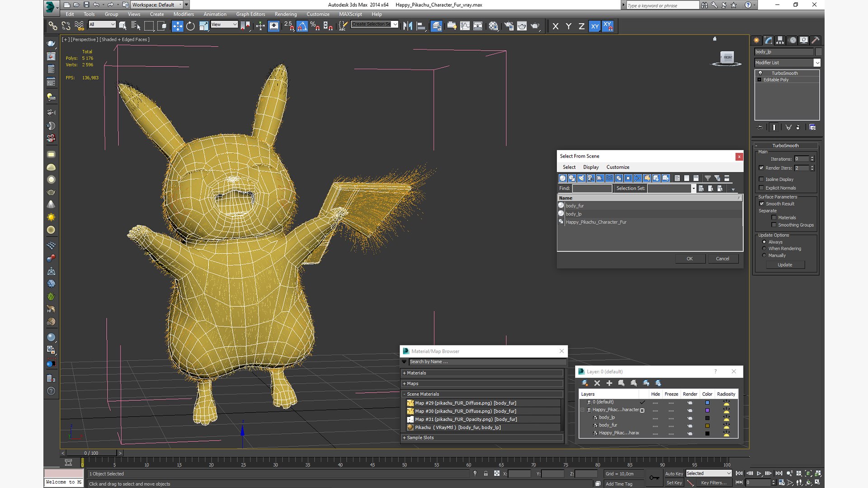Click blue color swatch of 0 (default) layer
This screenshot has width=868, height=488.
click(x=708, y=403)
